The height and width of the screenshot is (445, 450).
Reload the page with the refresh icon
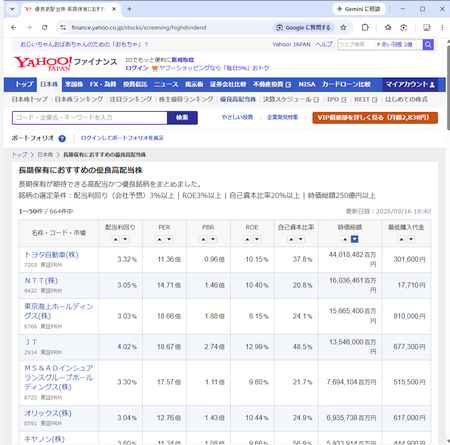(x=44, y=28)
